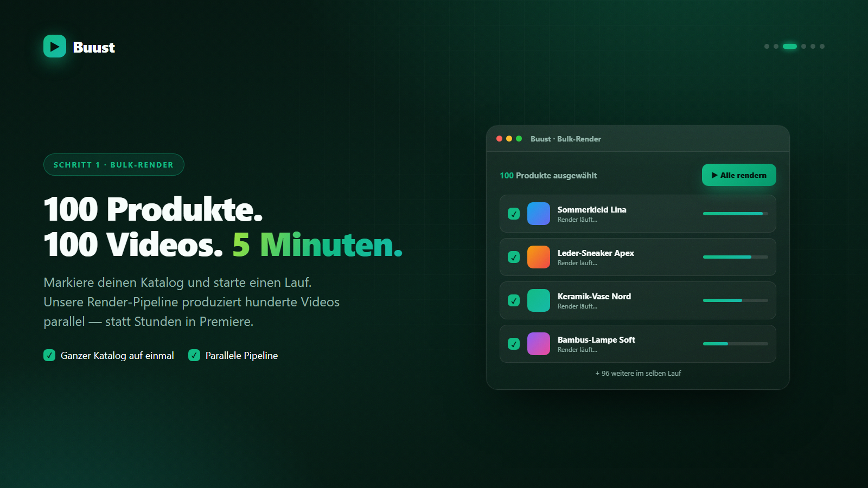Click the Buust play logo icon

55,47
